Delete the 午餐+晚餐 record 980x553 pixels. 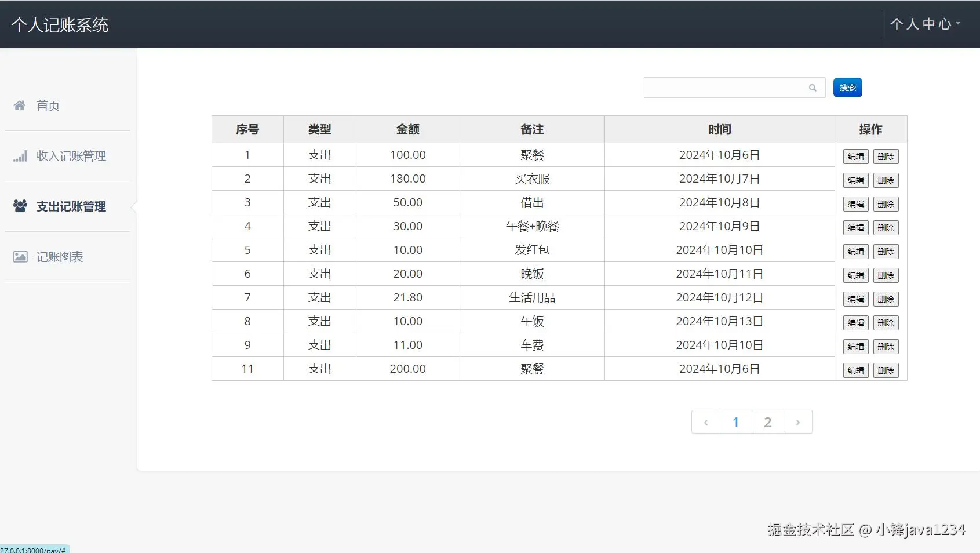pyautogui.click(x=886, y=228)
